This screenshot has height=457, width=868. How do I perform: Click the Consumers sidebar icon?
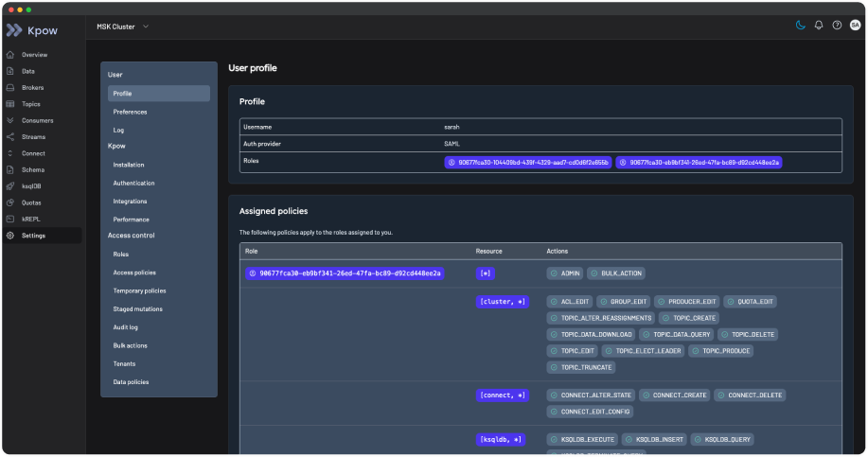tap(10, 120)
